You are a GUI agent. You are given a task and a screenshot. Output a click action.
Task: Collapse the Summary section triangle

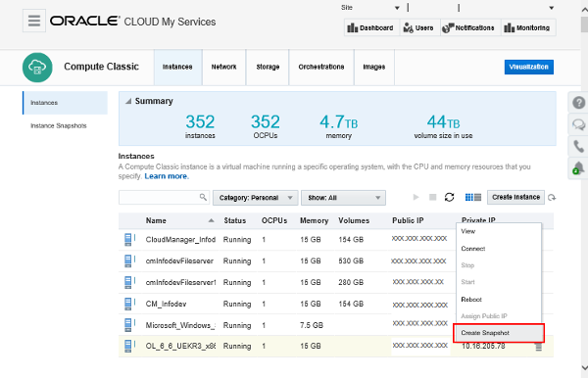pyautogui.click(x=128, y=101)
